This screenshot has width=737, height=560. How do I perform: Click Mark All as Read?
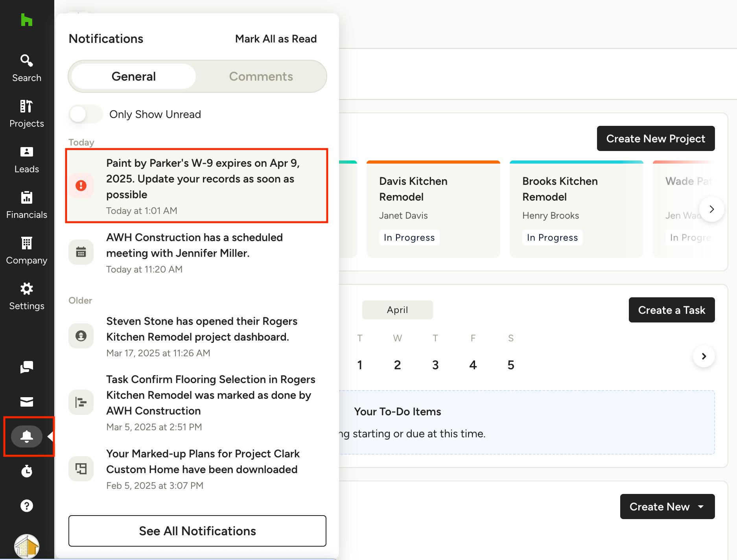click(276, 39)
